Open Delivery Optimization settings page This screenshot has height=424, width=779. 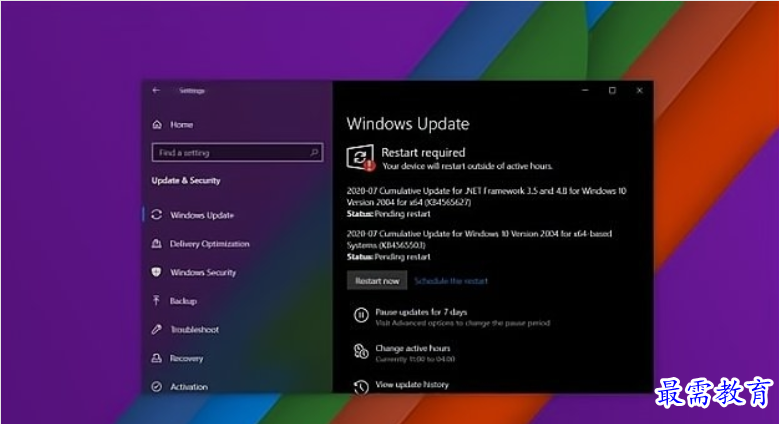(x=209, y=244)
